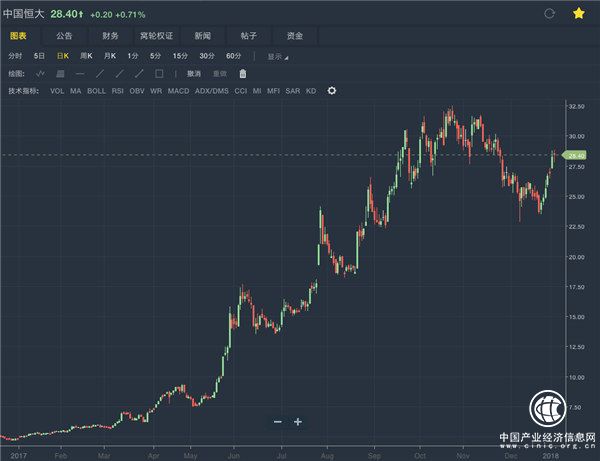Select the rectangle drawing tool
Image resolution: width=600 pixels, height=461 pixels.
[159, 73]
